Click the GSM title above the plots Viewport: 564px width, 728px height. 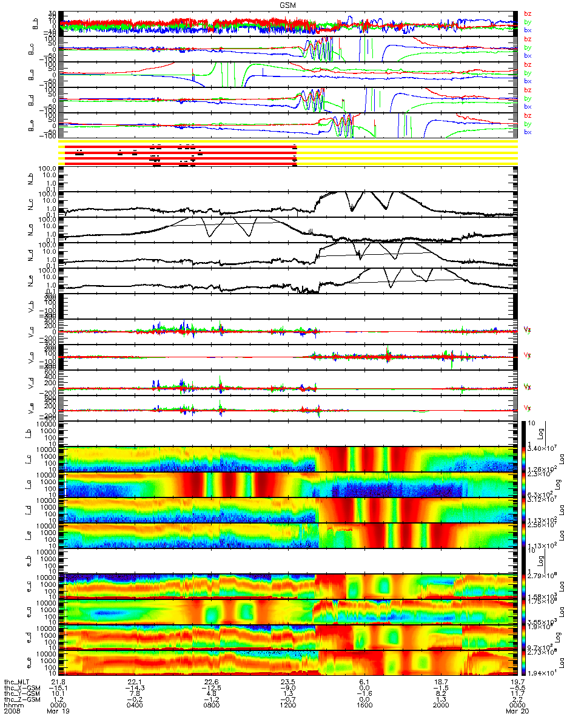pos(288,4)
